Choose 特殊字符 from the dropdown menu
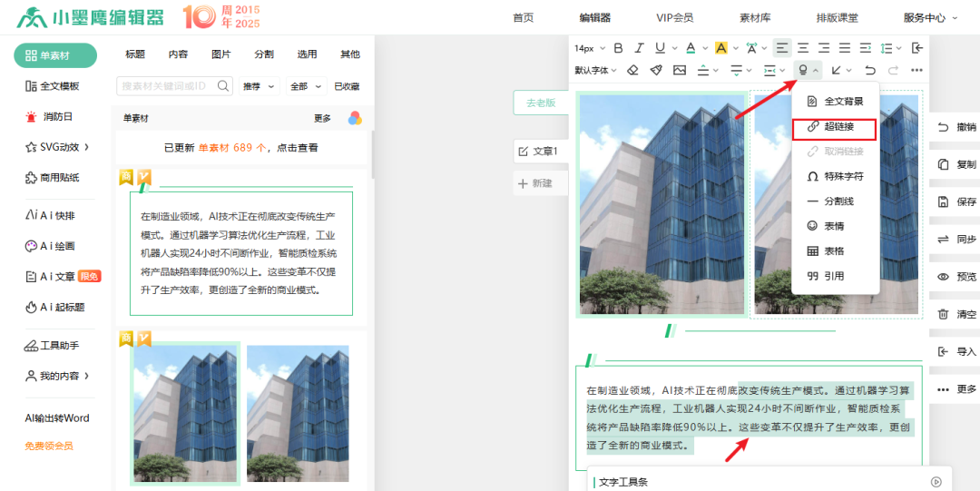980x491 pixels. coord(835,176)
